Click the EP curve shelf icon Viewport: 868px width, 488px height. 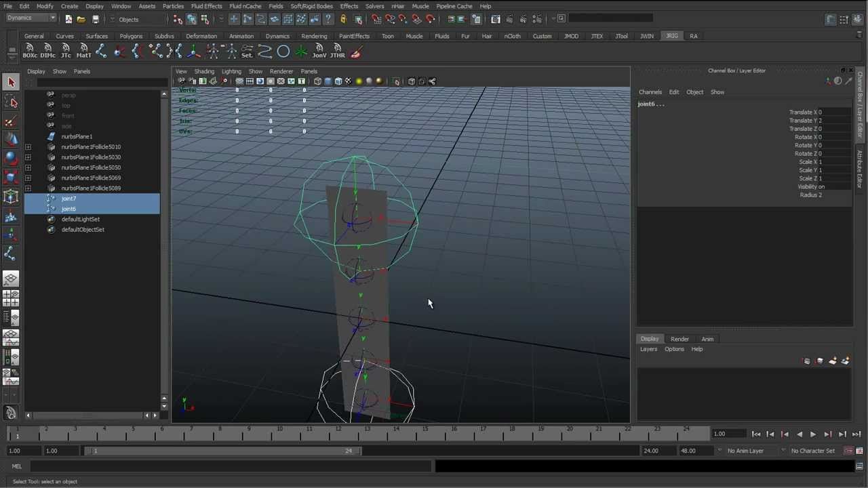pyautogui.click(x=265, y=51)
